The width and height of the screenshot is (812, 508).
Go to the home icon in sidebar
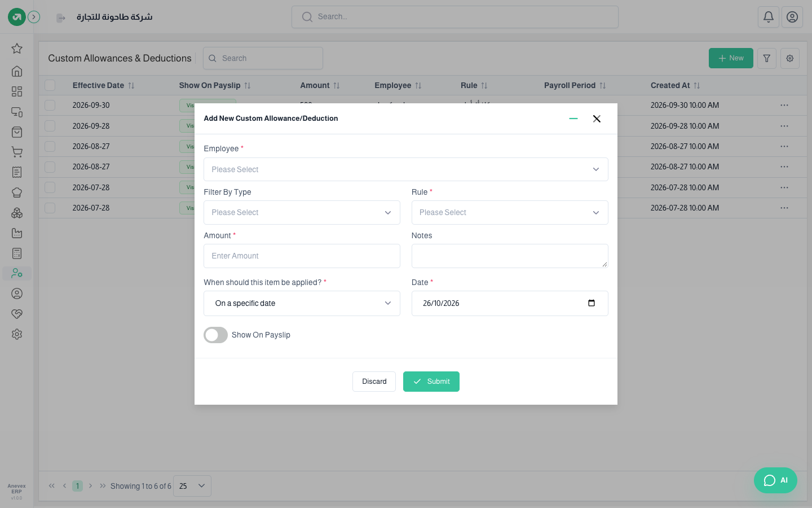pyautogui.click(x=17, y=71)
